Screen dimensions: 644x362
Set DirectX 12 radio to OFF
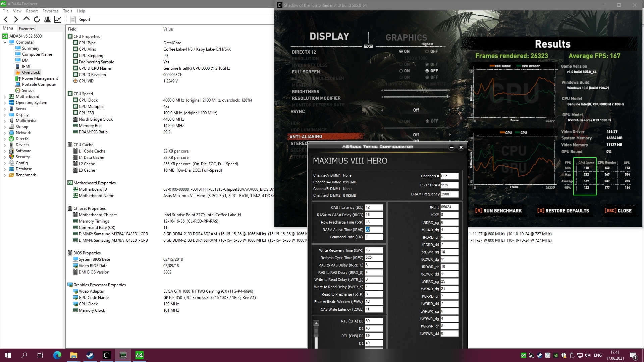pyautogui.click(x=427, y=52)
